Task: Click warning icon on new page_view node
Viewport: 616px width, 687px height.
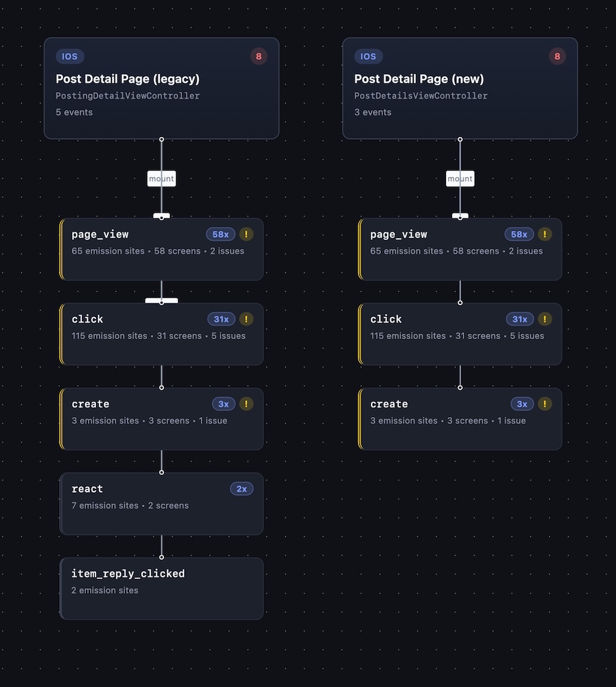Action: click(545, 234)
